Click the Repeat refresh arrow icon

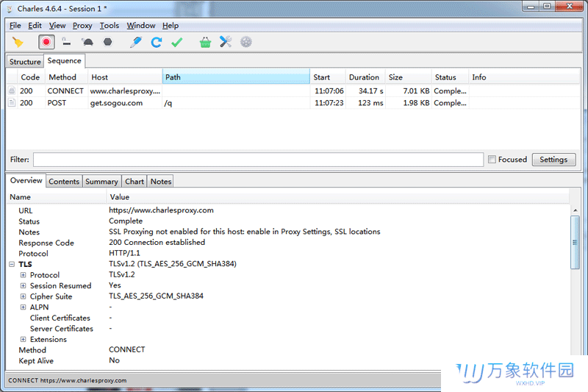(x=157, y=42)
